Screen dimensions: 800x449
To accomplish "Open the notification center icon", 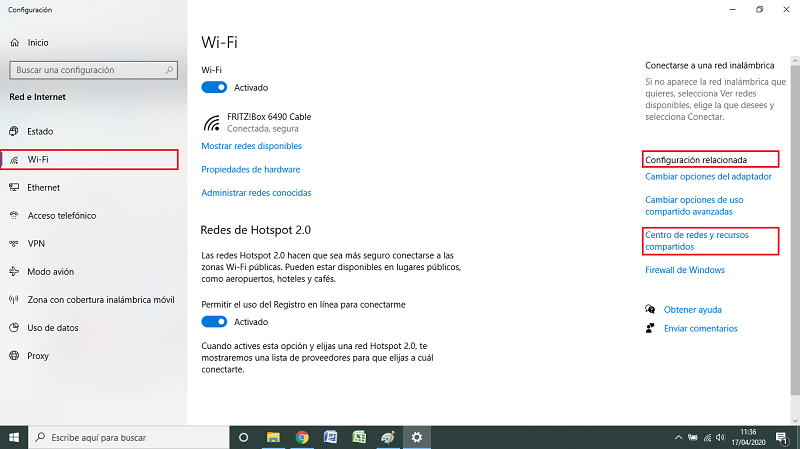I will pos(782,437).
